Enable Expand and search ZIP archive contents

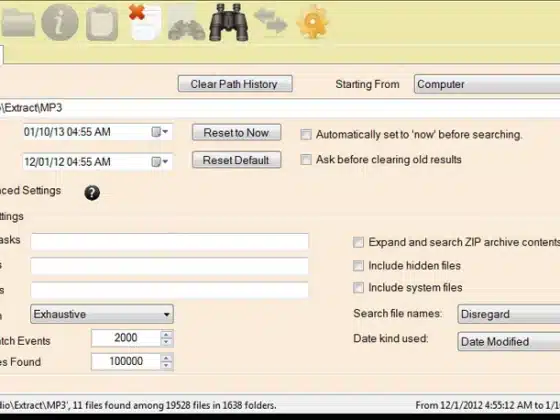(x=358, y=242)
